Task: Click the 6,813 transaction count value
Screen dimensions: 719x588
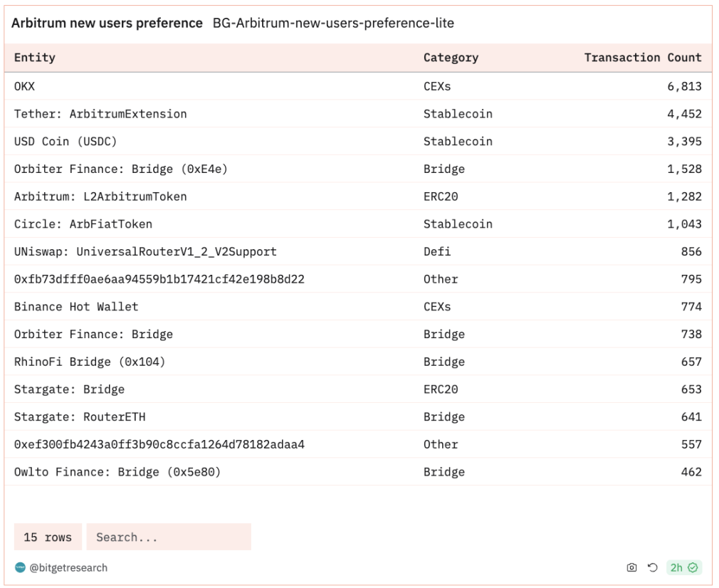Action: click(x=684, y=86)
